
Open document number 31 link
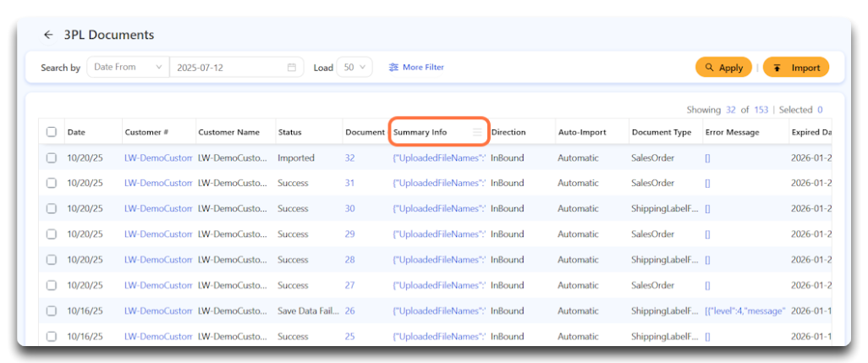349,184
